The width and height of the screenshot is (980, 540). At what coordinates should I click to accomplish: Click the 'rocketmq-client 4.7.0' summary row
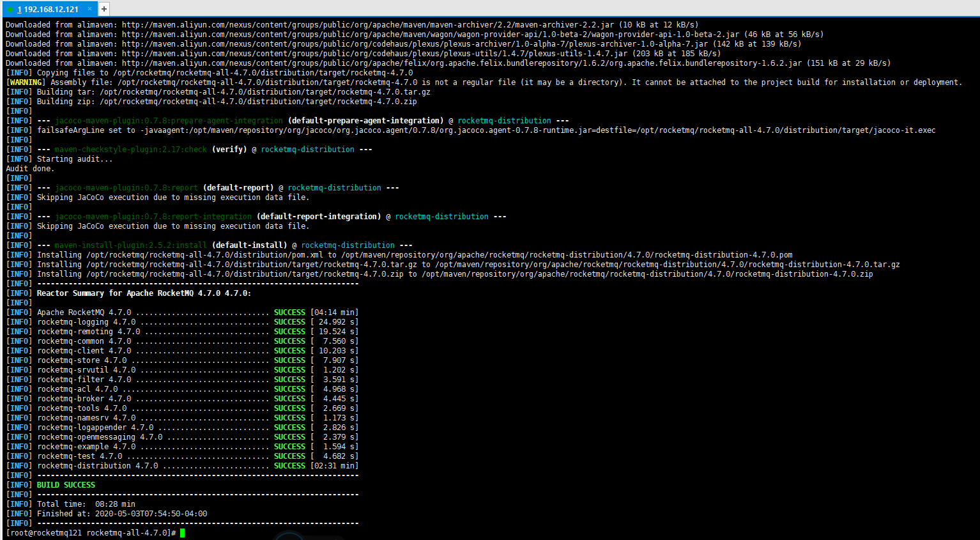click(182, 351)
